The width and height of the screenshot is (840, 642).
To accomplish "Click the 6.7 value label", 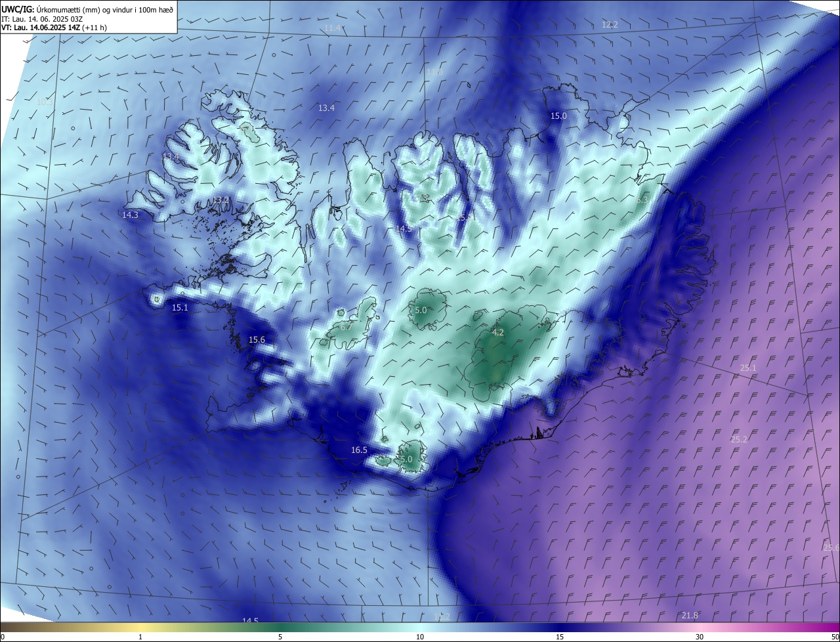I will [346, 326].
